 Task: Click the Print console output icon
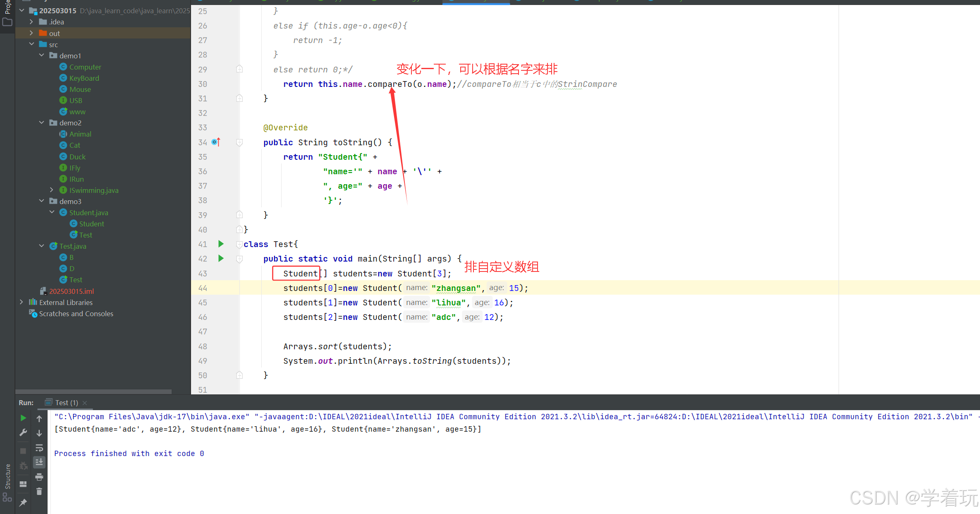39,477
